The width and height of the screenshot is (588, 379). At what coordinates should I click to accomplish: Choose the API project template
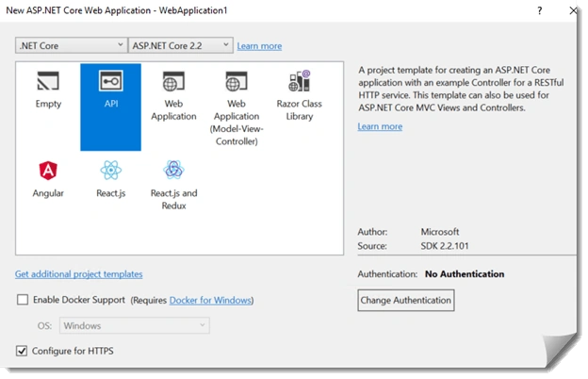tap(110, 107)
